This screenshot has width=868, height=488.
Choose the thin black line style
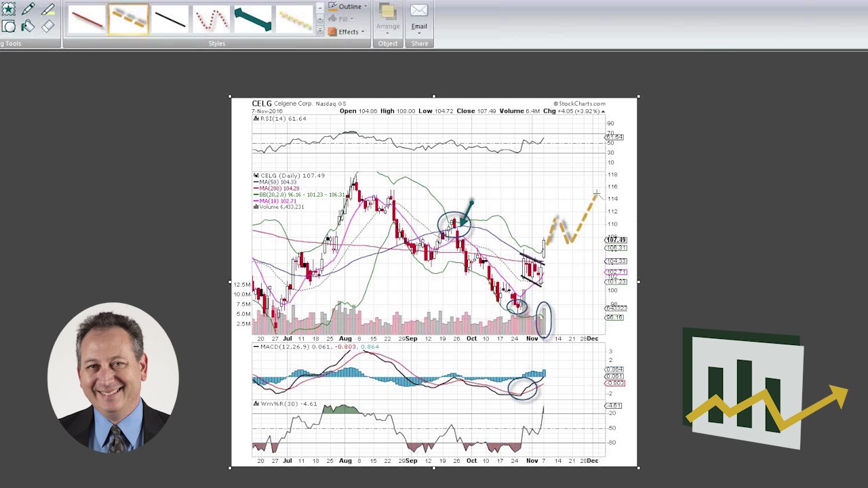tap(169, 19)
